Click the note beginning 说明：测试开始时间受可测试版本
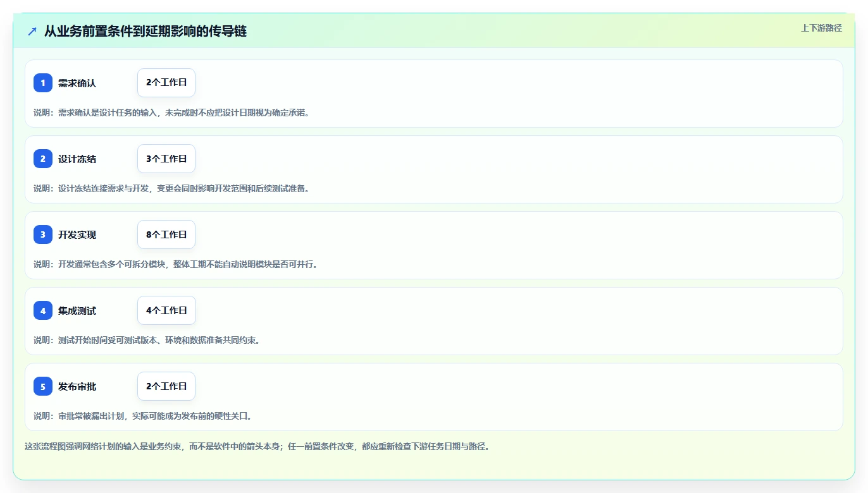 149,340
